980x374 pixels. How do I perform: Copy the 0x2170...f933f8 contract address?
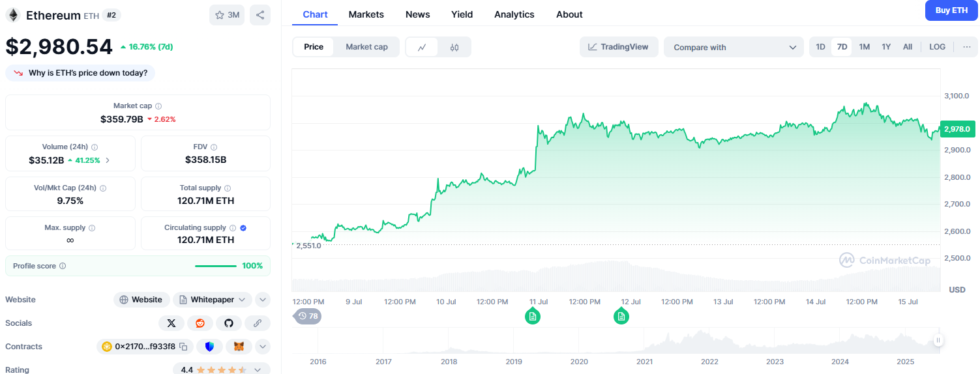183,347
